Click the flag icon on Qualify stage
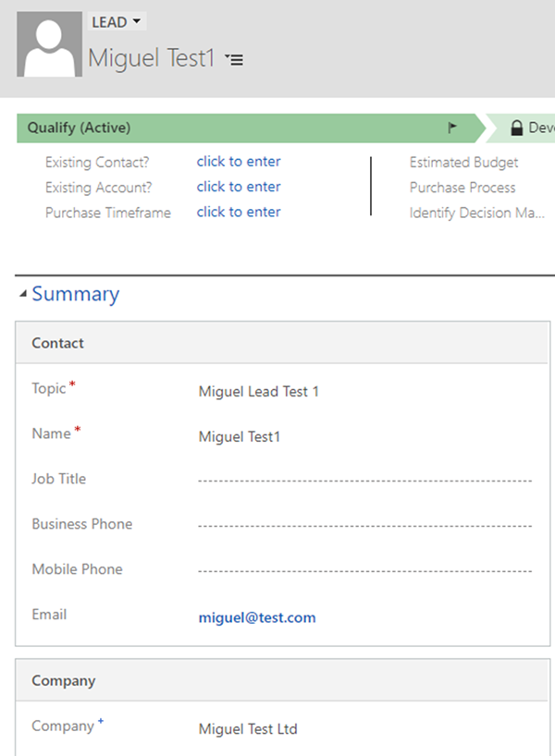 (453, 128)
